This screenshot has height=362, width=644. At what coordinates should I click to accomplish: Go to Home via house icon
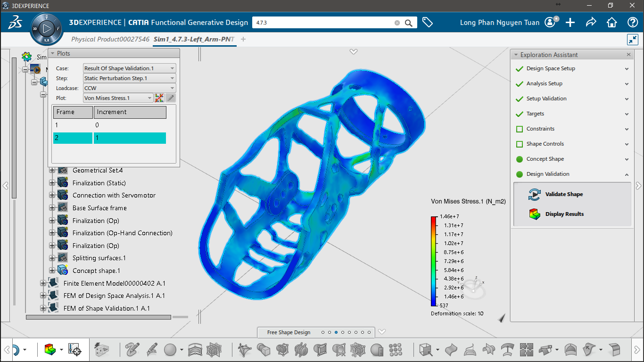pyautogui.click(x=611, y=22)
